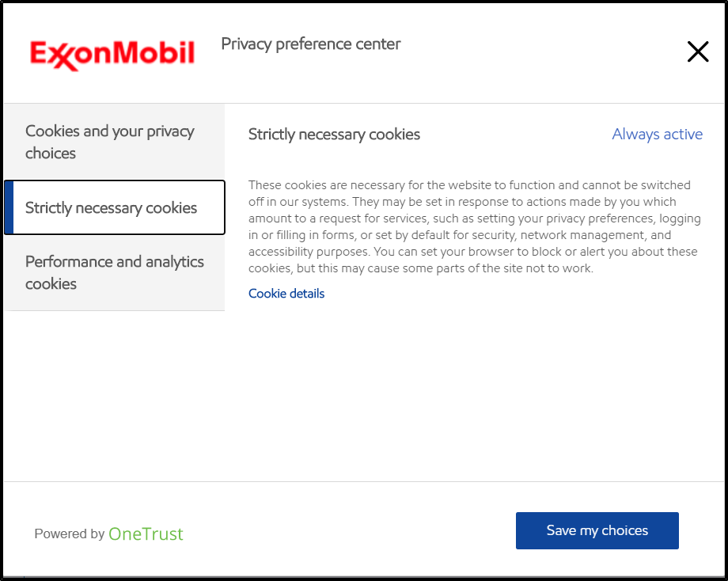The height and width of the screenshot is (581, 728).
Task: Open the Cookies and your privacy choices tab
Action: [x=111, y=142]
